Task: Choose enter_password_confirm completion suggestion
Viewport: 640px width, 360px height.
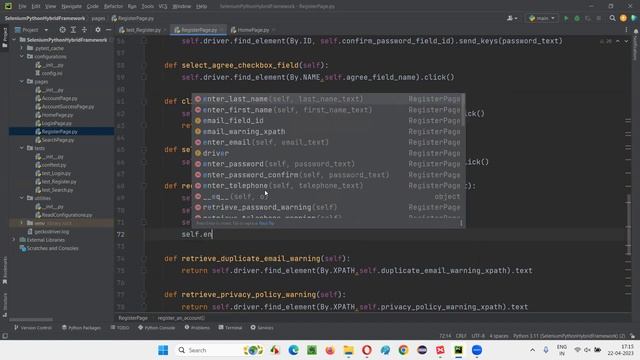Action: pyautogui.click(x=327, y=175)
